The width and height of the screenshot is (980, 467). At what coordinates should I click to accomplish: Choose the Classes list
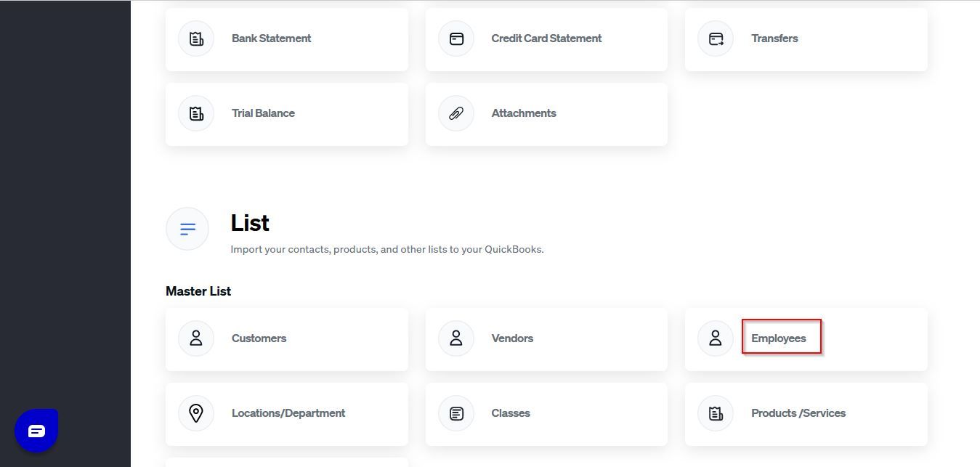[546, 414]
